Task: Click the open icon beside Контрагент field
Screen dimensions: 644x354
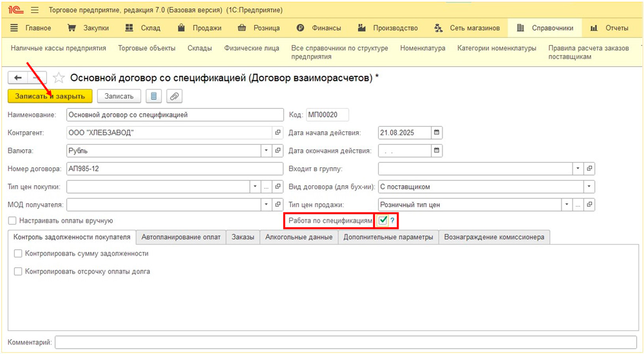Action: point(278,133)
